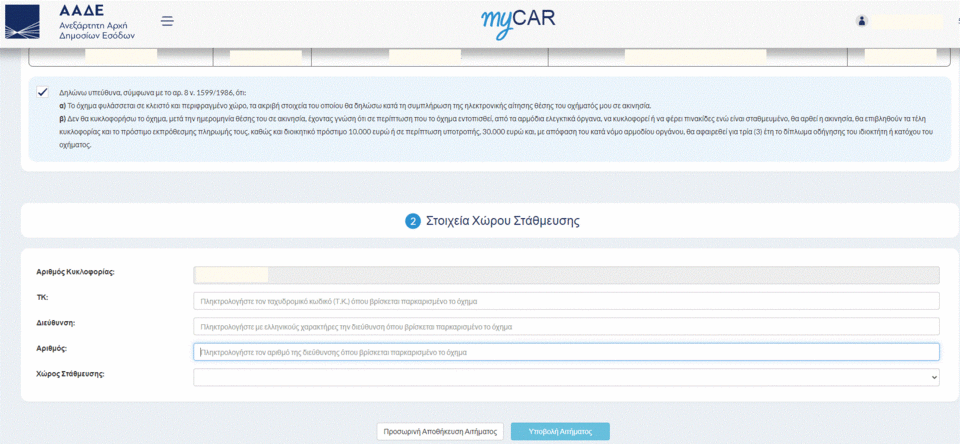The height and width of the screenshot is (444, 960).
Task: Click the account name next to user icon
Action: (907, 21)
